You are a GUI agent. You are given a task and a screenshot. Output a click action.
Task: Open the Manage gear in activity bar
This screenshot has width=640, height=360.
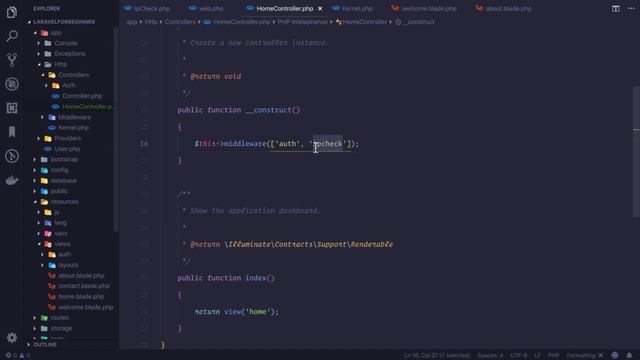[x=12, y=338]
